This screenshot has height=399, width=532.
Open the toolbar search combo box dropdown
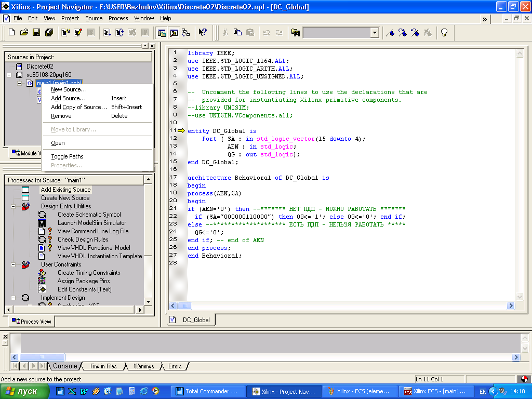(374, 32)
